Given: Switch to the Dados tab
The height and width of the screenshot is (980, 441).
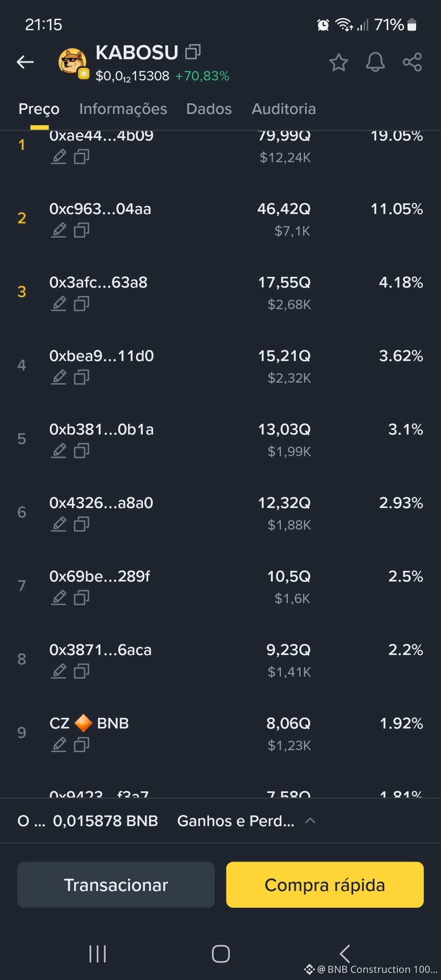Looking at the screenshot, I should pos(209,109).
